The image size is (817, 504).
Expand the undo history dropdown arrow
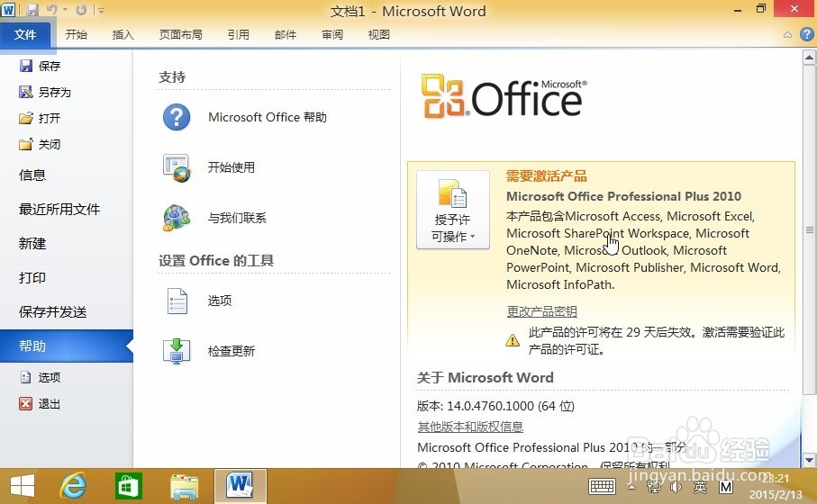[65, 10]
